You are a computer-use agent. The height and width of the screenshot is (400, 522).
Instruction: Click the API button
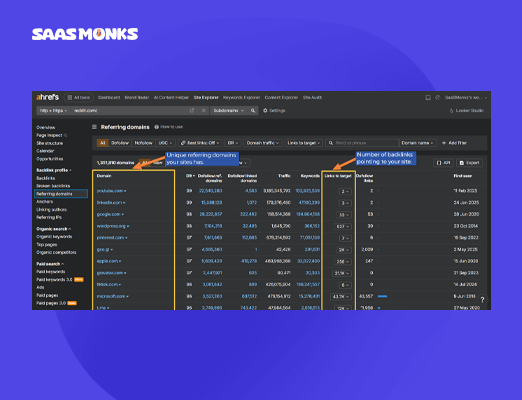tap(443, 163)
